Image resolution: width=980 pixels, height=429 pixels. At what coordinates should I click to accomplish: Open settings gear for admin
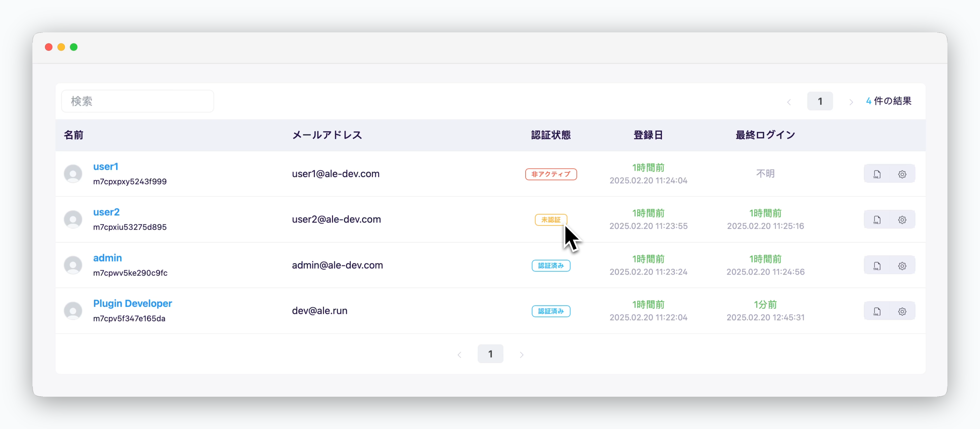click(902, 266)
